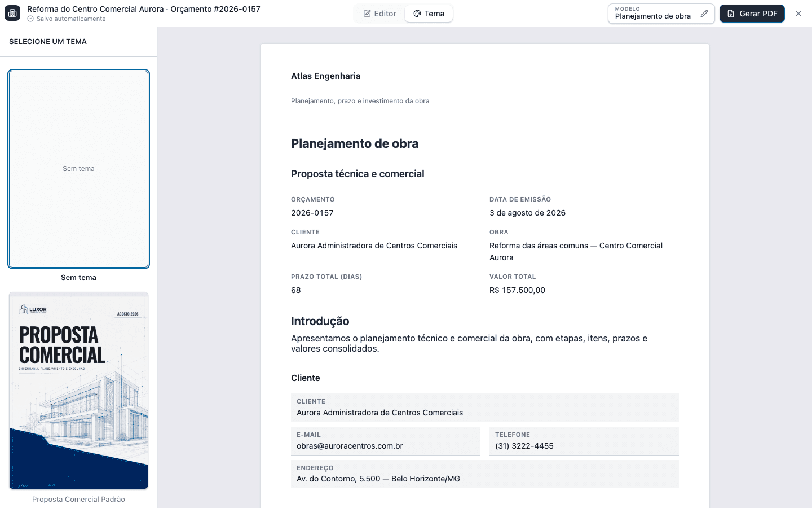Choose the Sem tema blank thumbnail
The height and width of the screenshot is (508, 812).
coord(78,169)
